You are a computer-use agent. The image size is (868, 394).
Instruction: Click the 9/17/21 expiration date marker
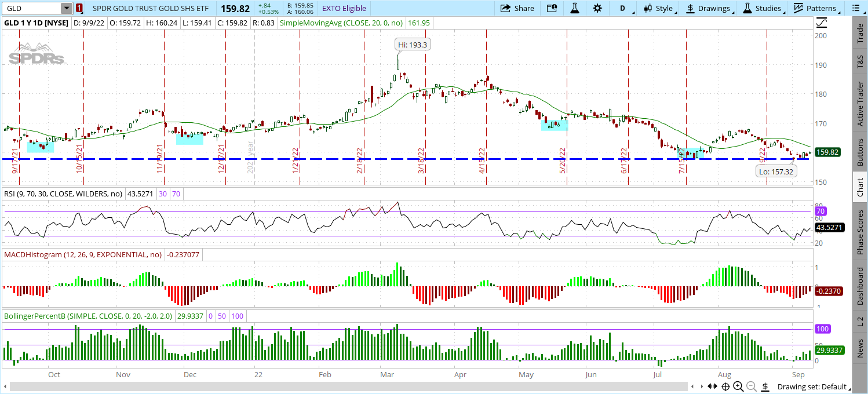click(15, 160)
